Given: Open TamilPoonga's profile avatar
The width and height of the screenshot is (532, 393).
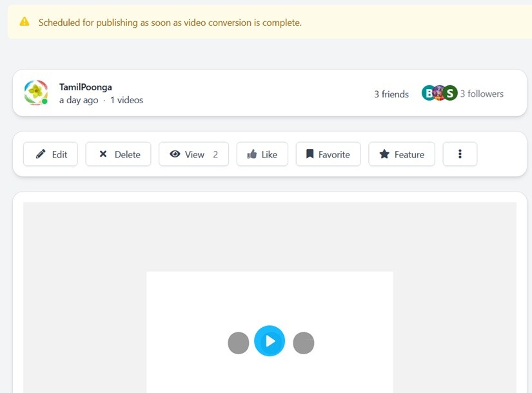Looking at the screenshot, I should click(x=35, y=93).
